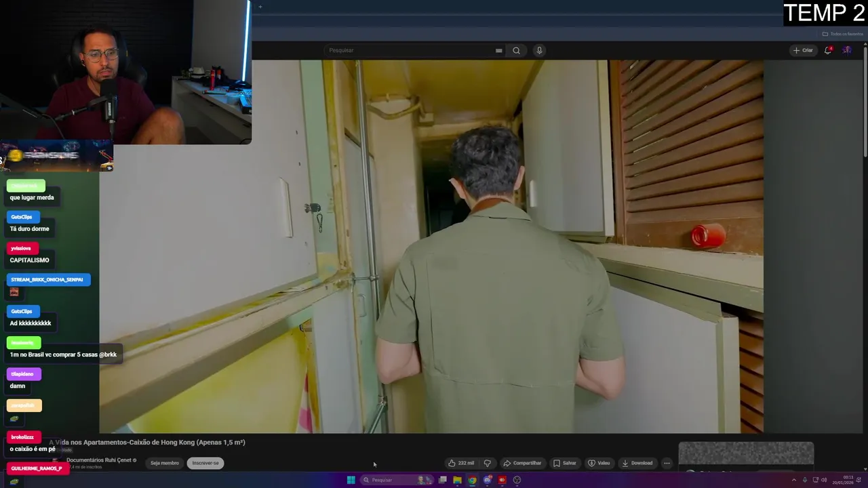Viewport: 868px width, 488px height.
Task: Click chat message "Tá duro dorme"
Action: coord(29,228)
